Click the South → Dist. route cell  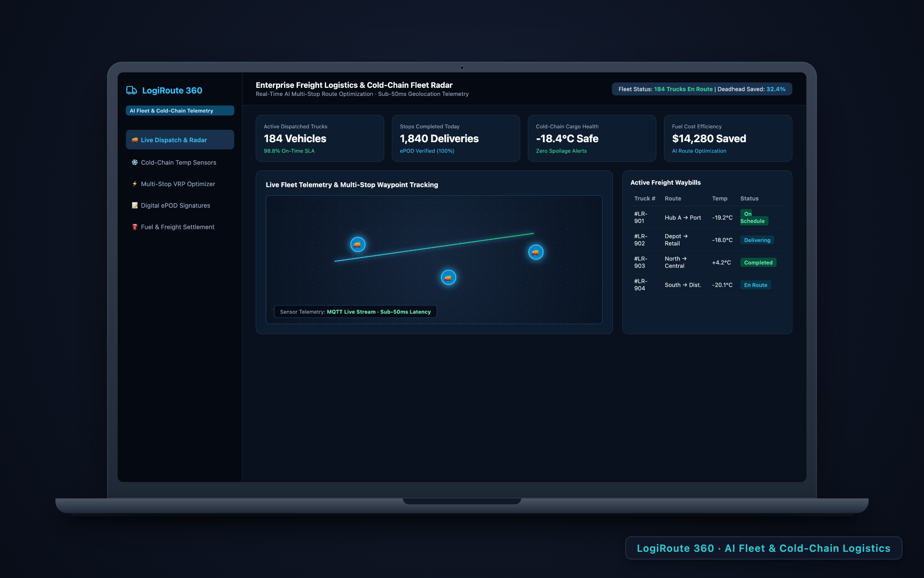(683, 285)
